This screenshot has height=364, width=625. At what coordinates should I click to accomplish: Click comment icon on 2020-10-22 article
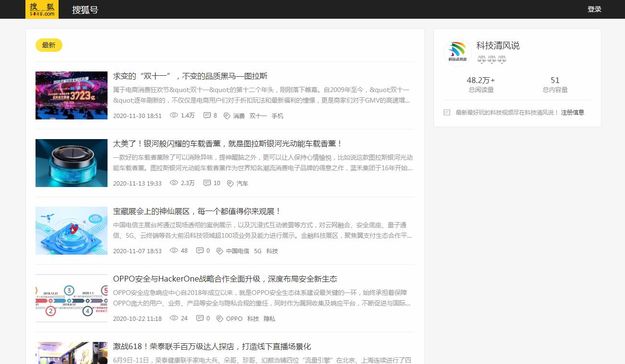[200, 318]
